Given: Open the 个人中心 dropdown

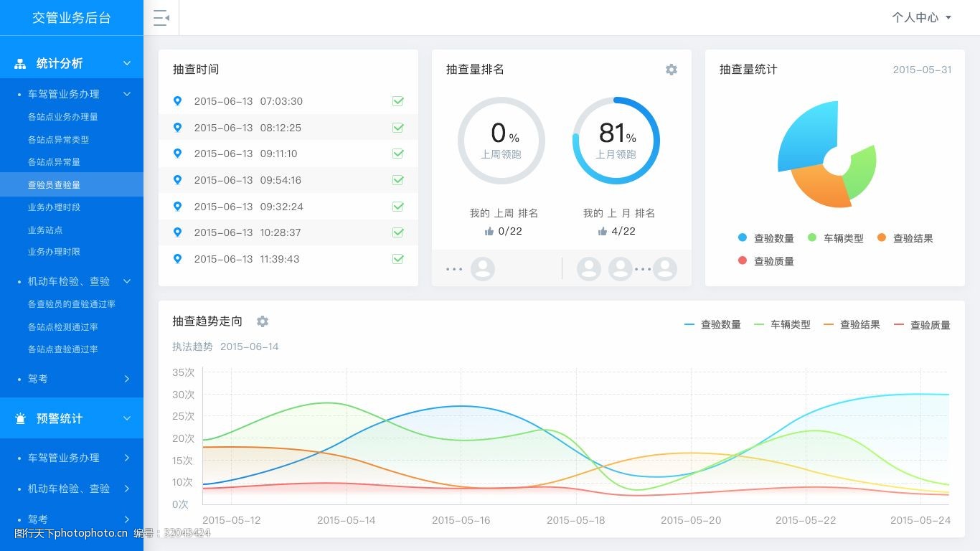Looking at the screenshot, I should pyautogui.click(x=922, y=17).
